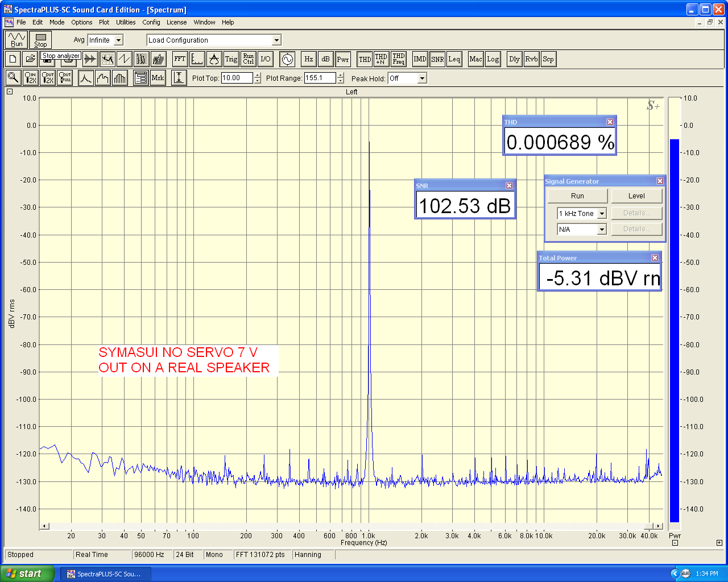This screenshot has height=582, width=728.
Task: Open the Options menu
Action: pyautogui.click(x=82, y=22)
